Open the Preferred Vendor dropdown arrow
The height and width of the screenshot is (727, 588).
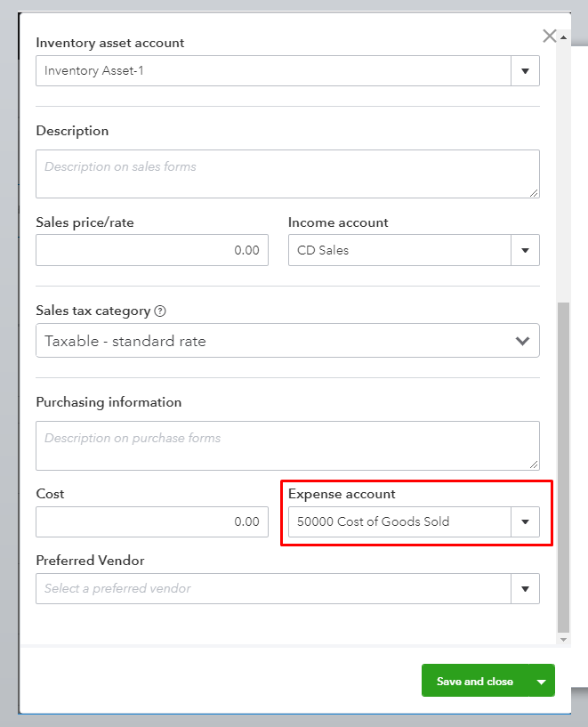click(525, 588)
